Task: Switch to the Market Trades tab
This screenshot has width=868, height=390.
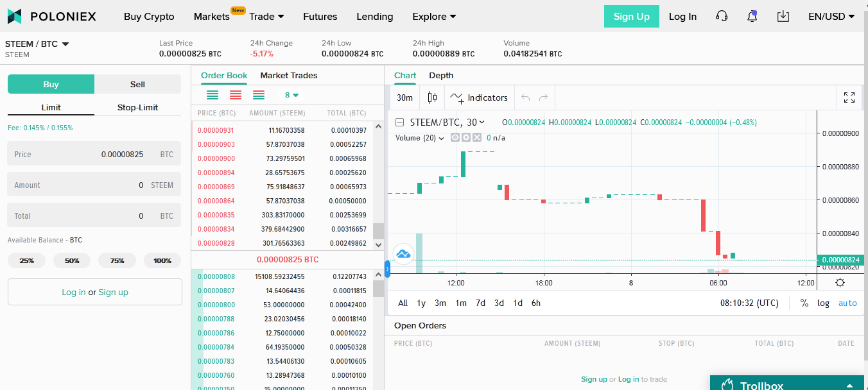Action: point(289,75)
